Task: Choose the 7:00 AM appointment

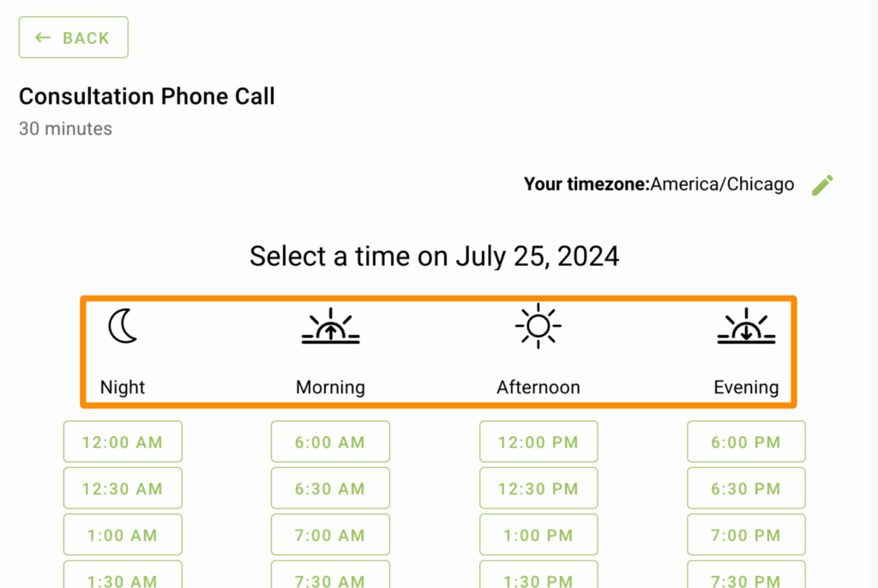Action: point(330,534)
